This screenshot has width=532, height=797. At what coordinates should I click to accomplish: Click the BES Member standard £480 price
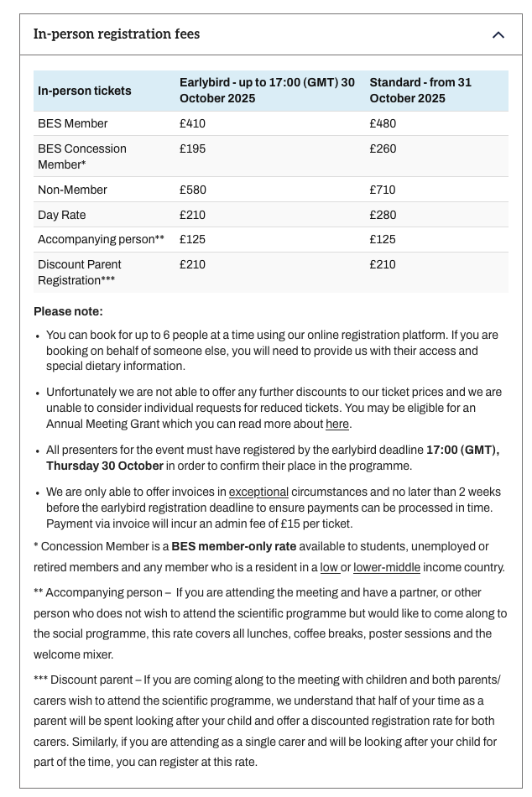click(x=383, y=123)
